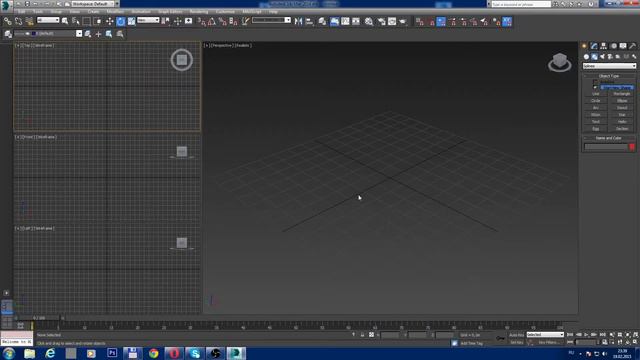Click the Star spline button
The image size is (640, 360).
(x=622, y=115)
